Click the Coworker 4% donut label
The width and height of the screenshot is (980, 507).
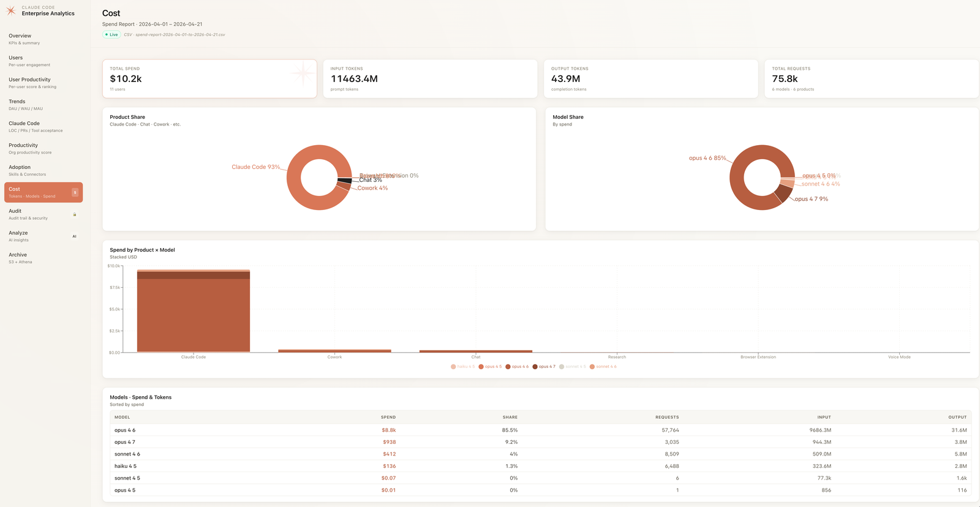(x=372, y=188)
